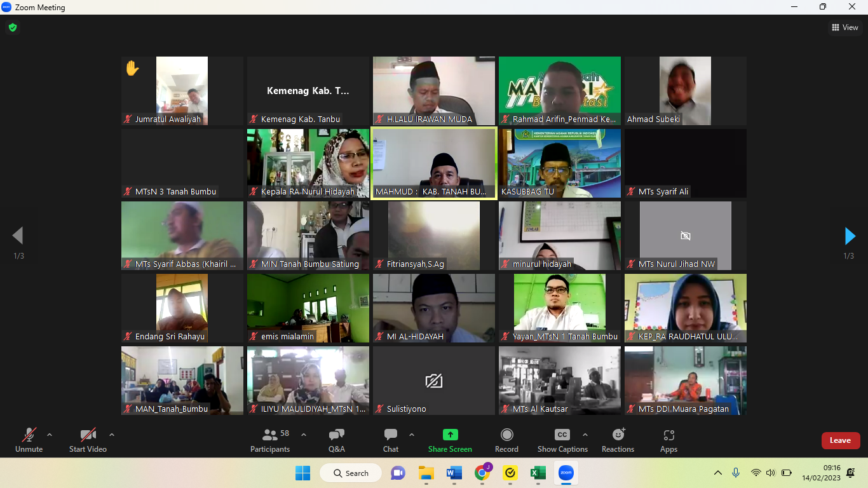This screenshot has width=868, height=488.
Task: Open the Reactions menu
Action: coord(618,440)
